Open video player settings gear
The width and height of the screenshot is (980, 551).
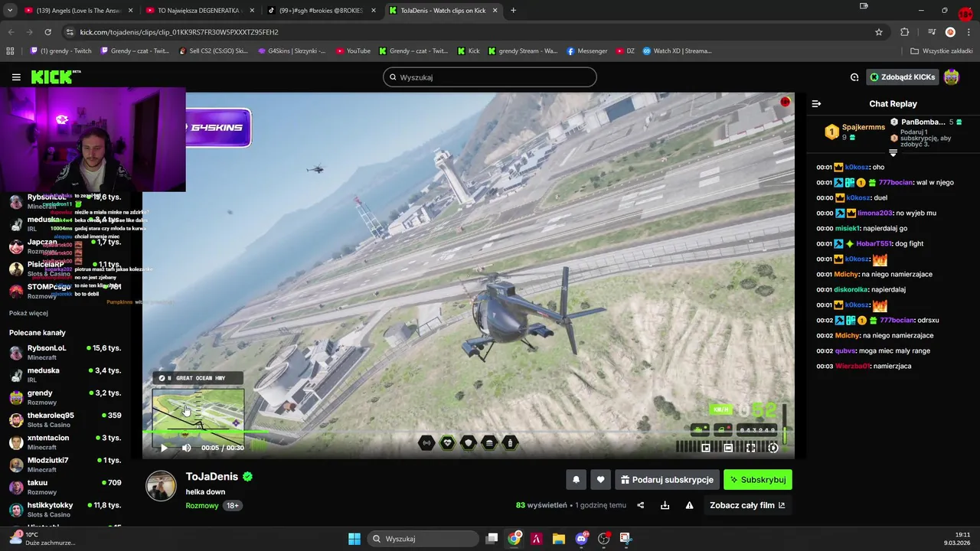773,448
